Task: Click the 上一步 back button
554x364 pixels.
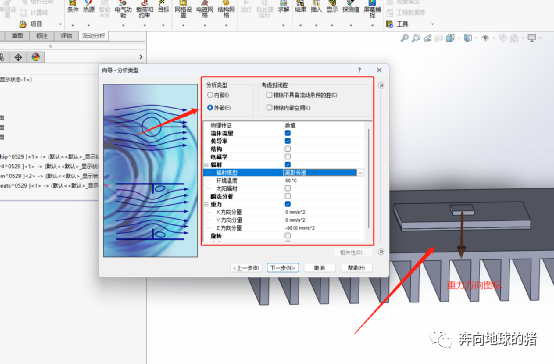Action: (x=246, y=268)
